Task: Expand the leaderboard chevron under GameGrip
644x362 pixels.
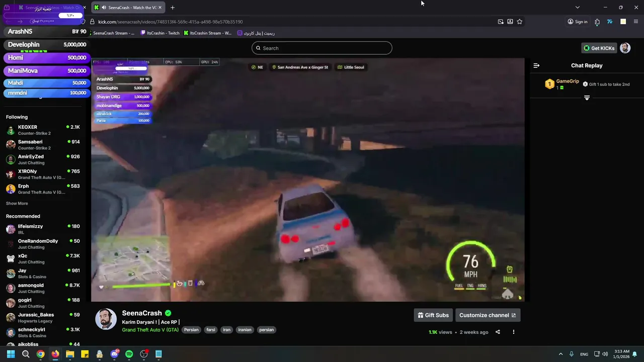Action: (587, 98)
